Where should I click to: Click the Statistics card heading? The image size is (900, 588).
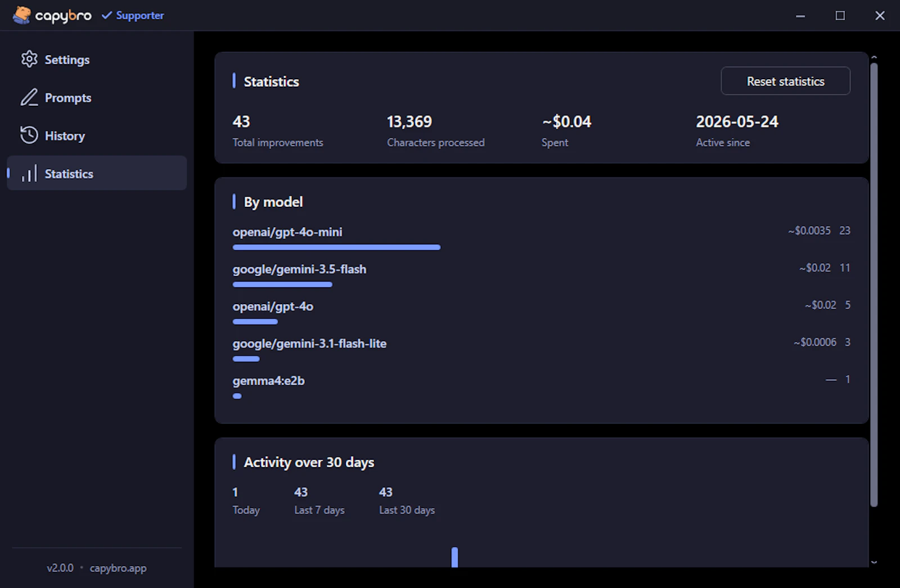click(271, 82)
